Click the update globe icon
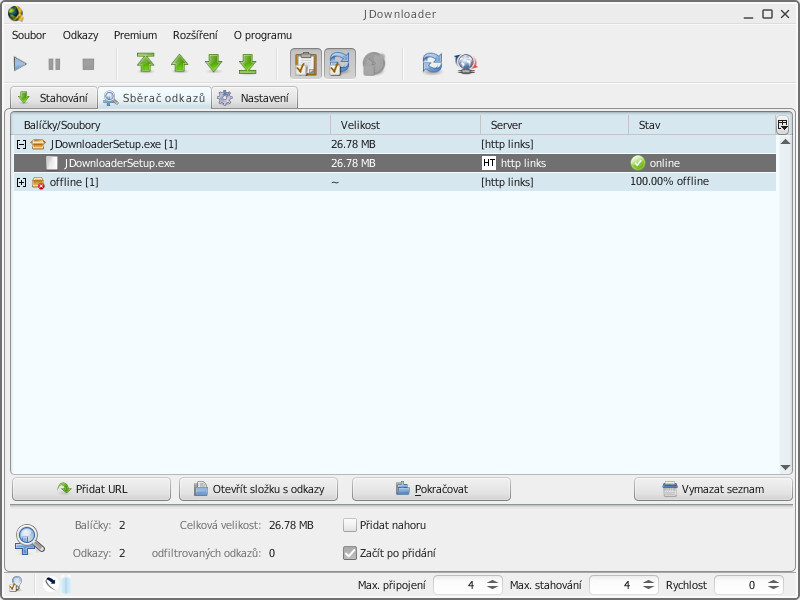The width and height of the screenshot is (800, 600). (465, 64)
